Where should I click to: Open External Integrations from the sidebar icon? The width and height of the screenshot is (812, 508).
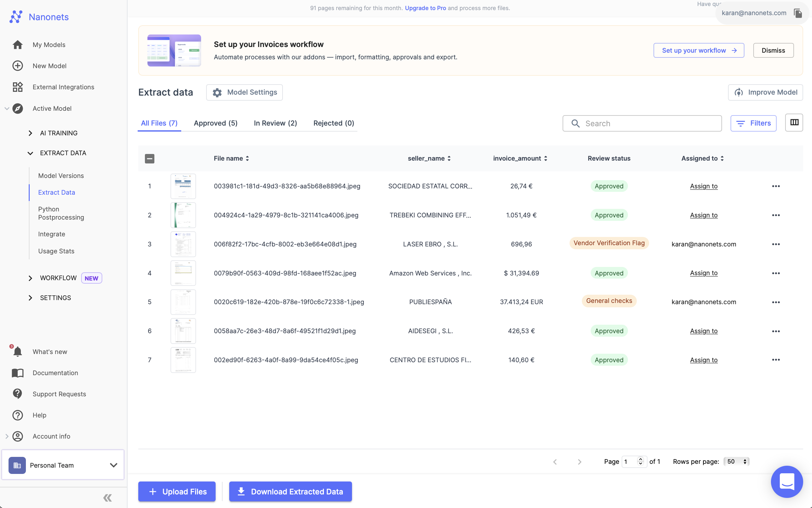(x=17, y=87)
